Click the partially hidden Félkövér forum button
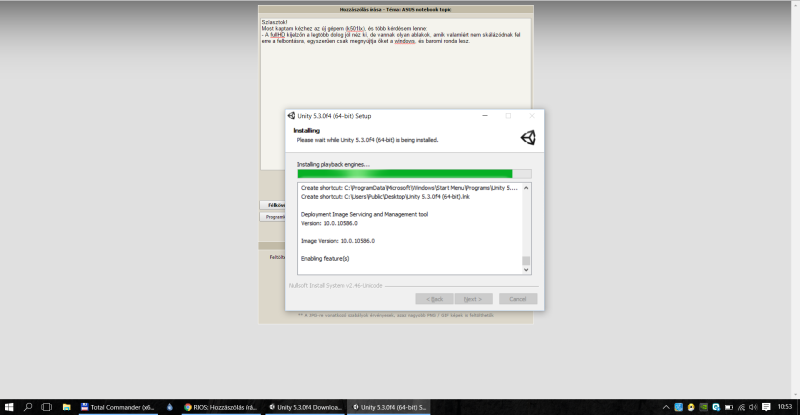 point(272,205)
